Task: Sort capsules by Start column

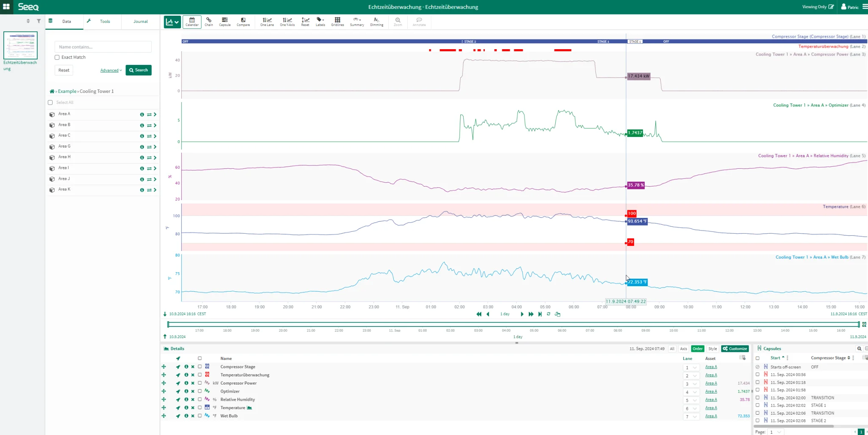Action: (x=777, y=358)
